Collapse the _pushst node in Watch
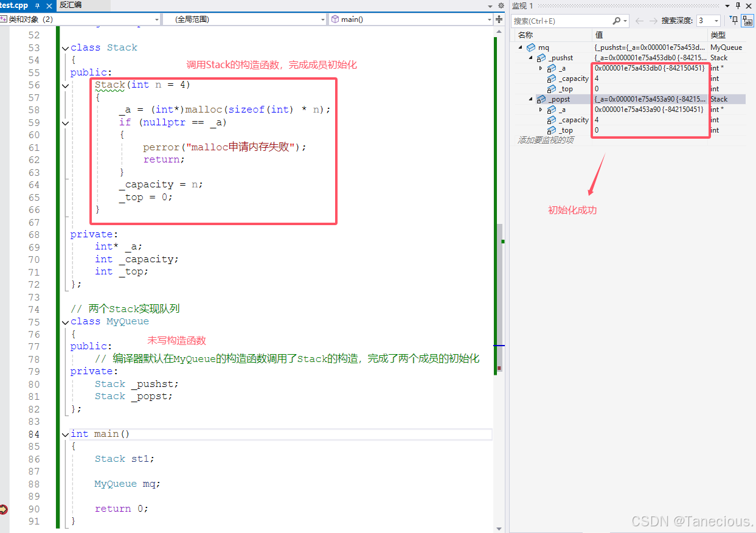 (x=530, y=58)
